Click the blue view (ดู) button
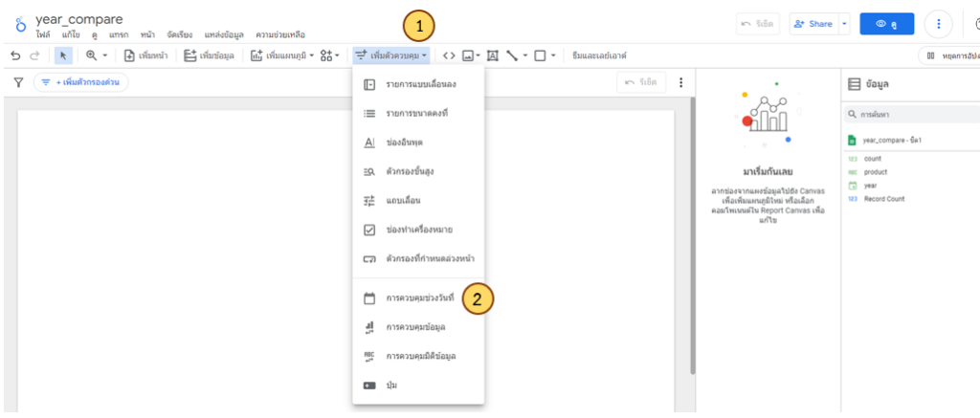 click(886, 24)
